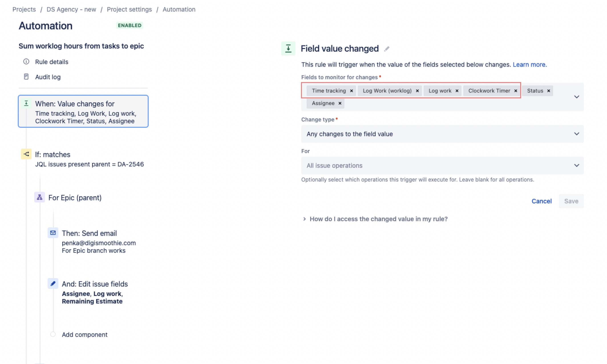This screenshot has width=607, height=364.
Task: Remove the Time tracking field chip
Action: click(352, 91)
